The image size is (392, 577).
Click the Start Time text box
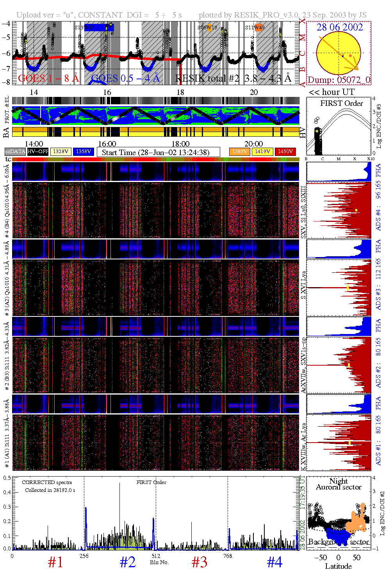point(158,152)
